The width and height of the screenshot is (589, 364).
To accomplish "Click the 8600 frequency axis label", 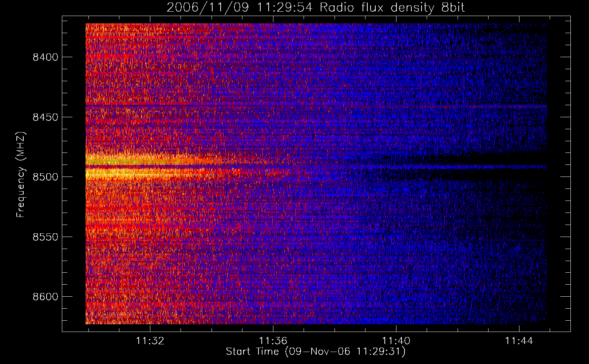I will click(46, 297).
